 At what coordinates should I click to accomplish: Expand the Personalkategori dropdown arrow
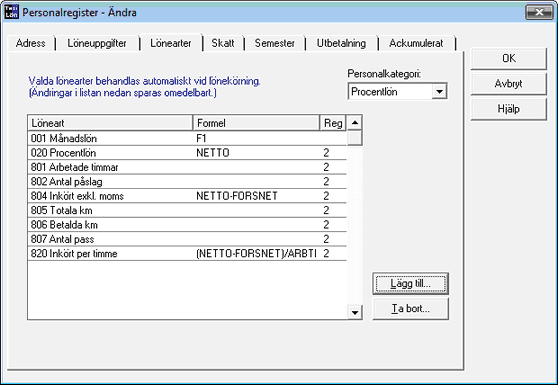439,92
